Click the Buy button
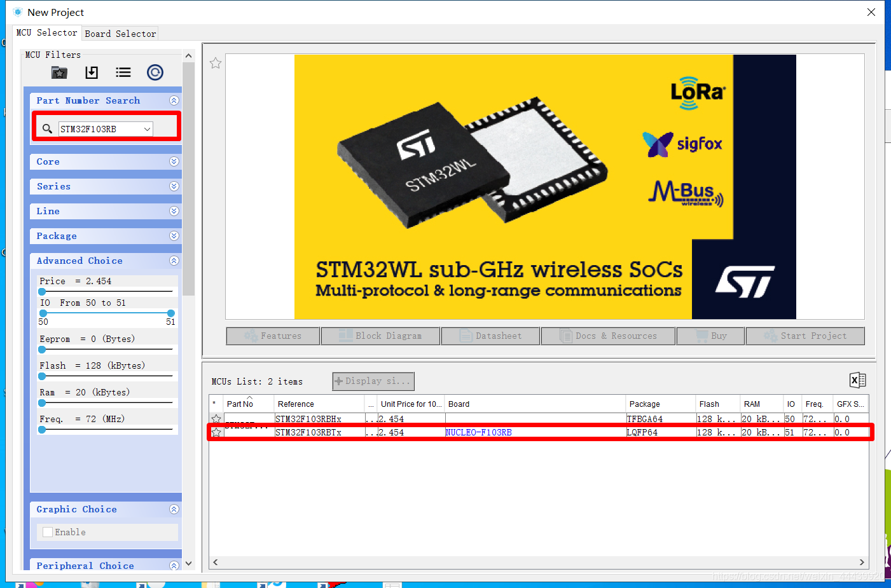Image resolution: width=891 pixels, height=588 pixels. point(710,336)
